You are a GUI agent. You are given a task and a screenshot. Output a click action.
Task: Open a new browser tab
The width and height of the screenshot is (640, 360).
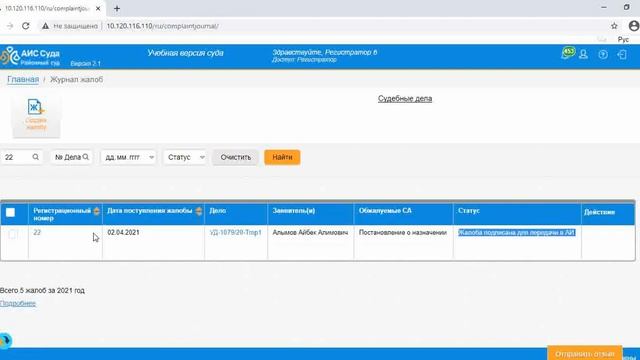117,8
